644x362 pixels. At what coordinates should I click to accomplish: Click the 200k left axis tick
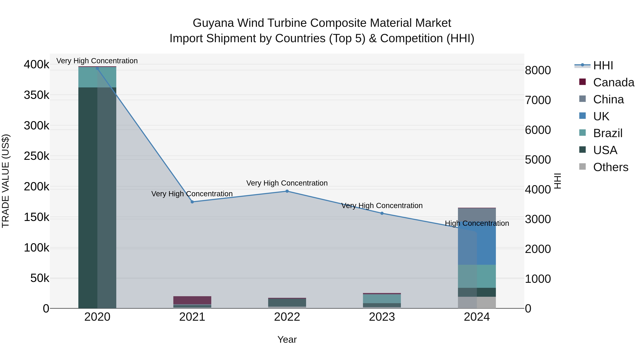(36, 187)
